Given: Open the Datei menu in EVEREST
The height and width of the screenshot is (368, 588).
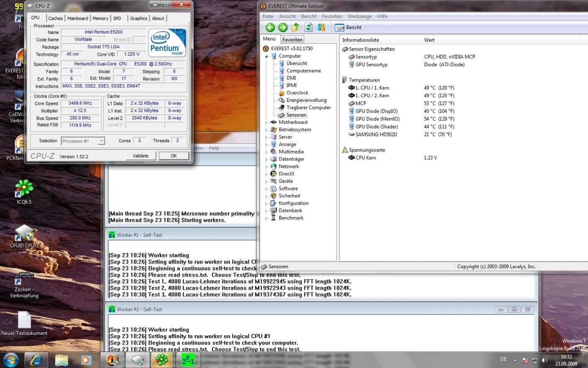Looking at the screenshot, I should (x=268, y=16).
